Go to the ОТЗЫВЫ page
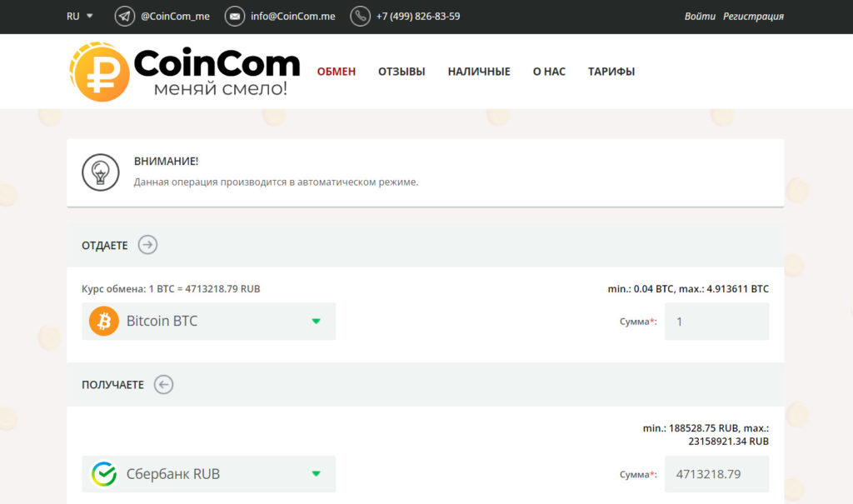This screenshot has width=853, height=504. coord(402,72)
